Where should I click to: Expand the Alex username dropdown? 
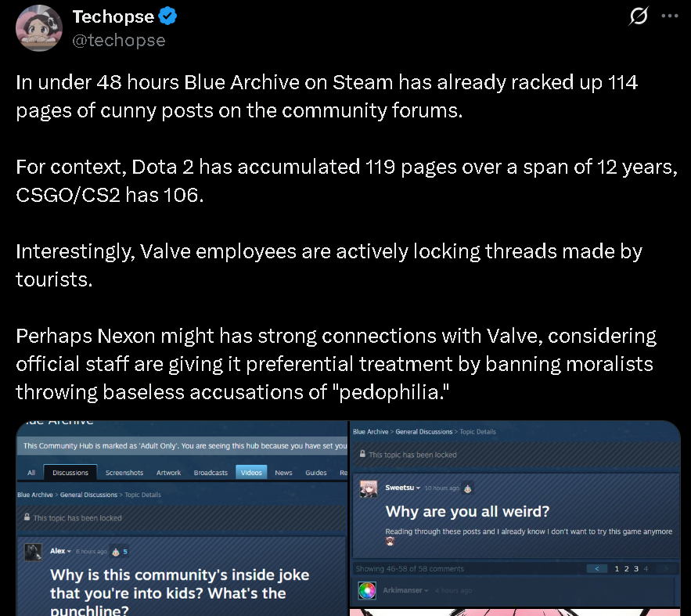click(x=69, y=551)
